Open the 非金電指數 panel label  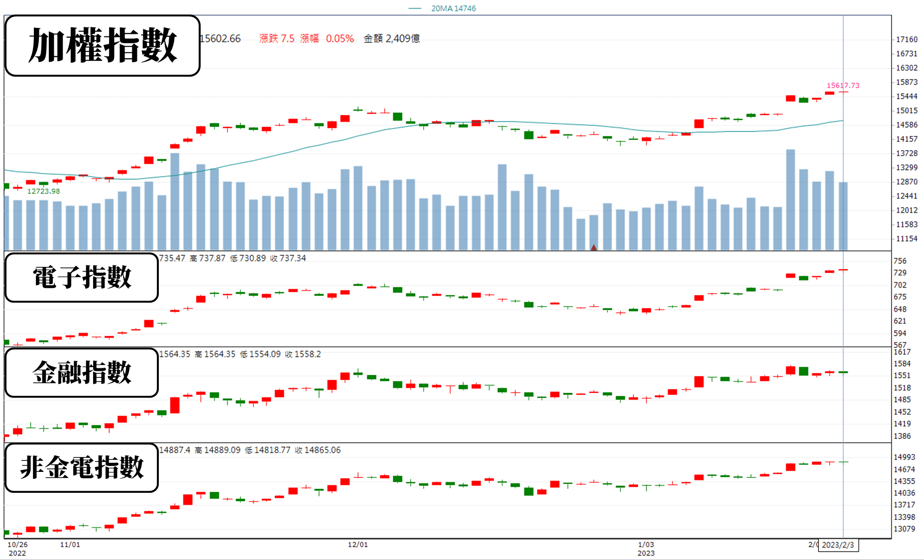click(82, 467)
